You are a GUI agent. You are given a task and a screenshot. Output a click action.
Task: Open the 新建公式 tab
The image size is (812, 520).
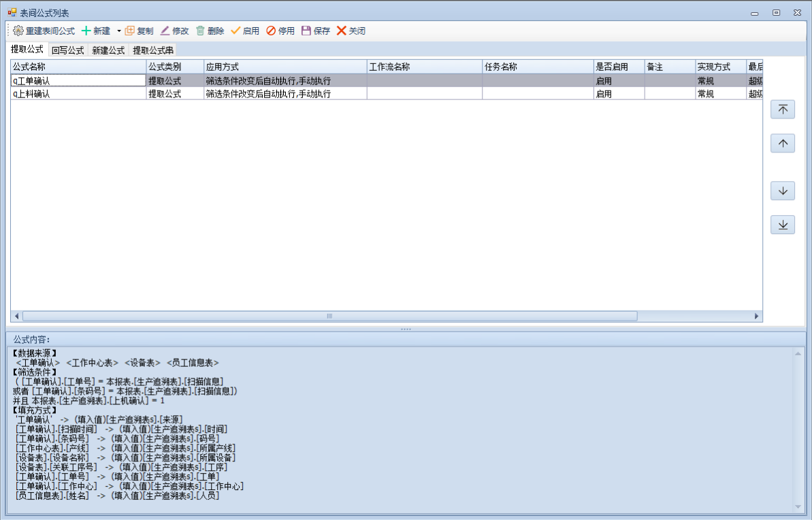pos(108,50)
